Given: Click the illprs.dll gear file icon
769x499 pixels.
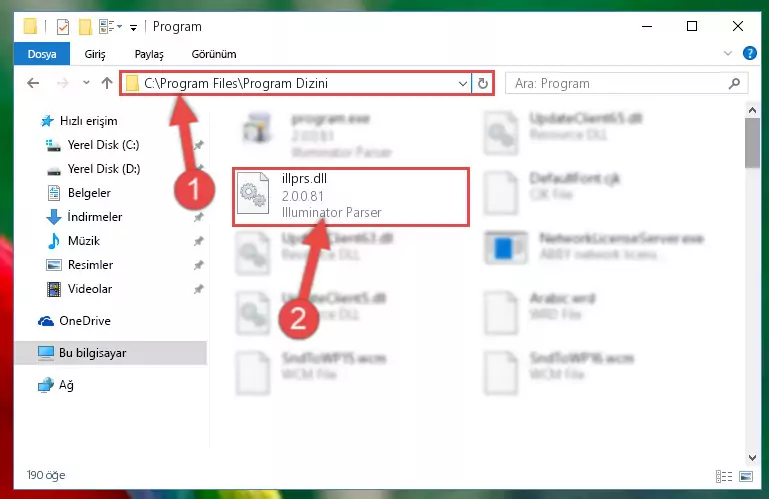Looking at the screenshot, I should point(253,194).
